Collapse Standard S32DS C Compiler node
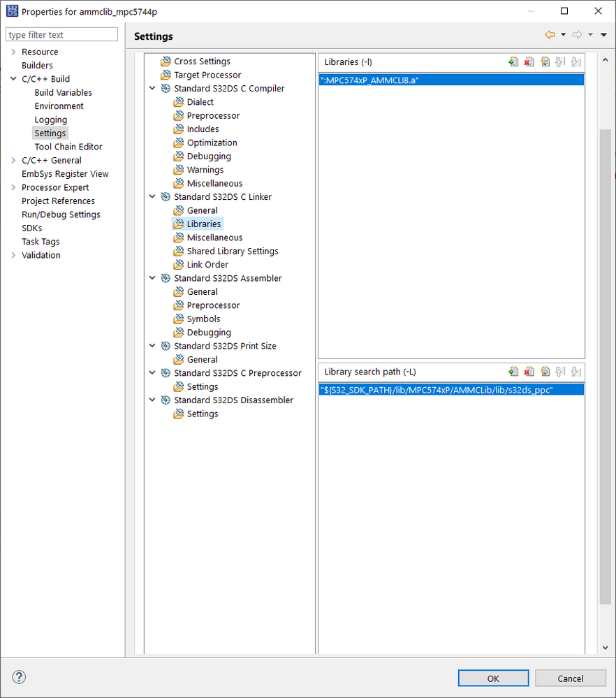 [152, 88]
